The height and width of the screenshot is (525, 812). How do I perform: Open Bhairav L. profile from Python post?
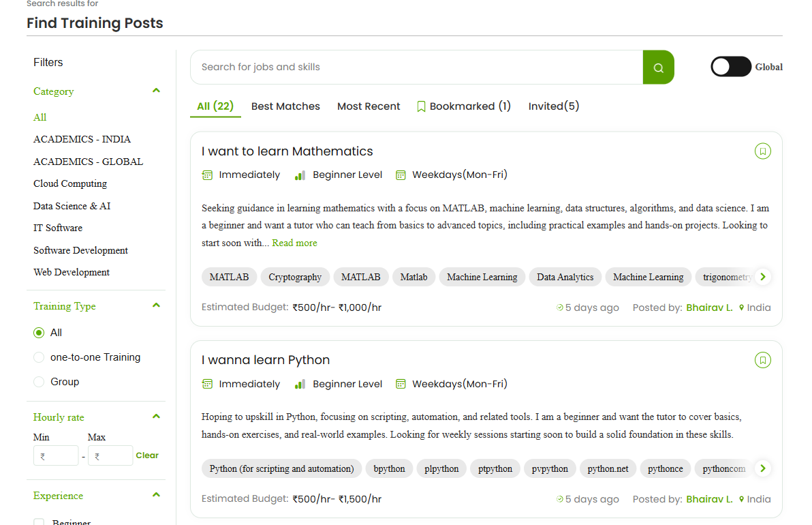tap(709, 500)
